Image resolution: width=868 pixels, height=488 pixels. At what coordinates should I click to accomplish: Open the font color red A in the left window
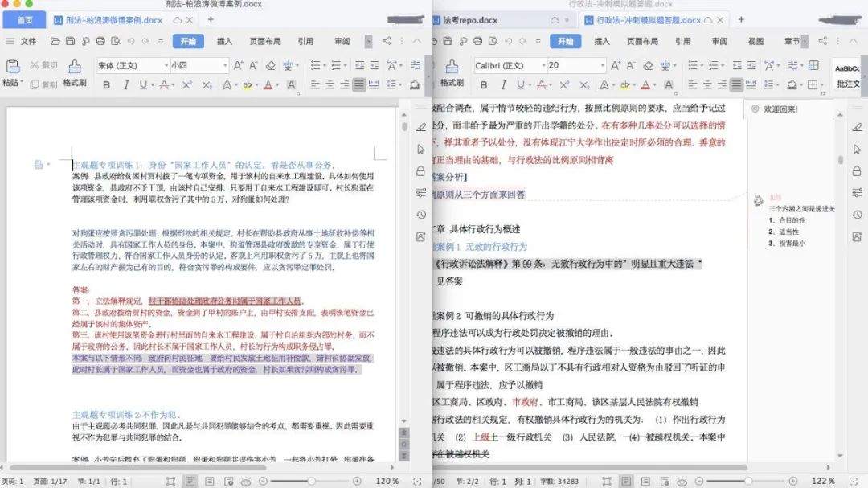coord(268,84)
